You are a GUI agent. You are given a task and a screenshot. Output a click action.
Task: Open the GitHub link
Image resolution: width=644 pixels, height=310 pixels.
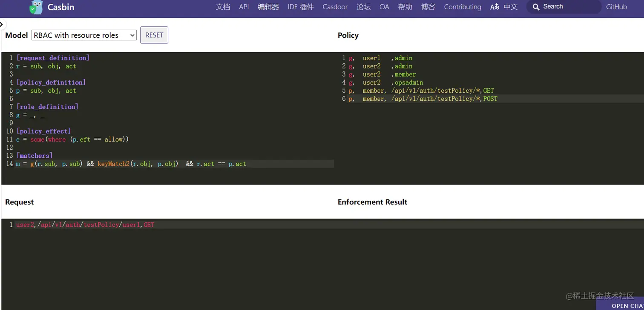pyautogui.click(x=616, y=6)
